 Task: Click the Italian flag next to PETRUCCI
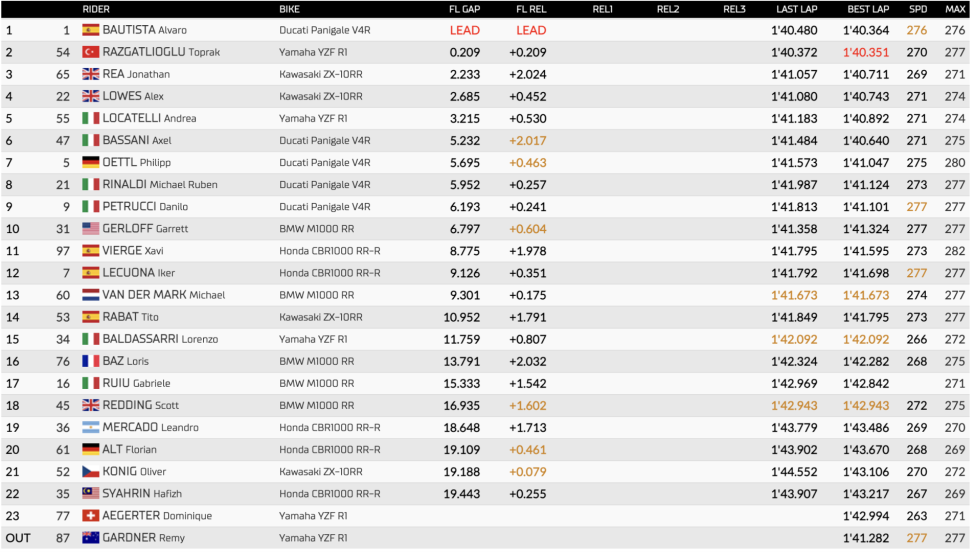[91, 207]
